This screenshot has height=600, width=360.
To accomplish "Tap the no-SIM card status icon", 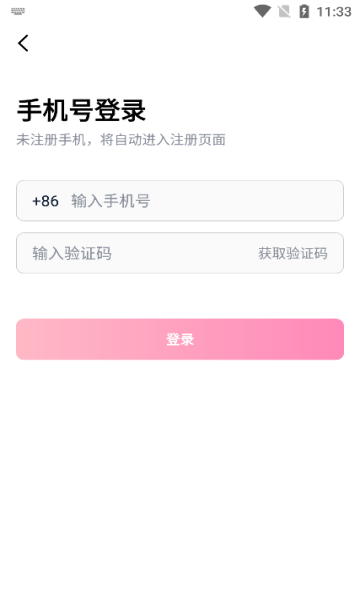I will click(x=284, y=11).
